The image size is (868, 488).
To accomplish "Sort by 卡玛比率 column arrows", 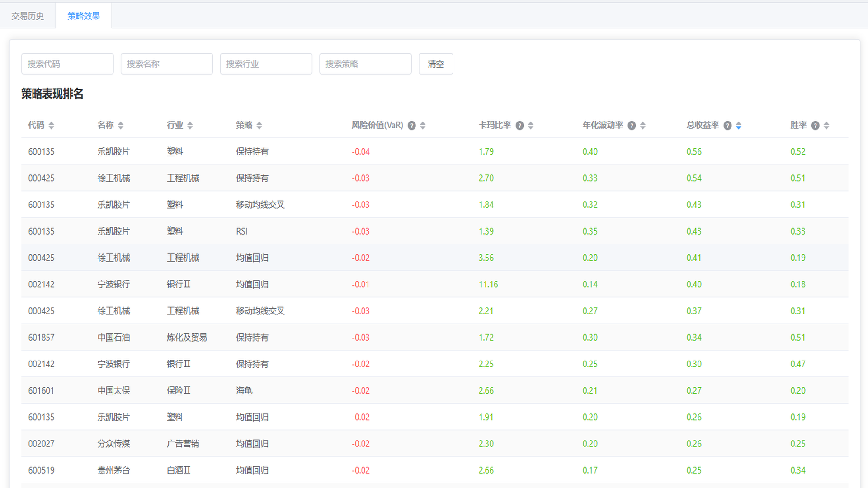I will click(531, 126).
